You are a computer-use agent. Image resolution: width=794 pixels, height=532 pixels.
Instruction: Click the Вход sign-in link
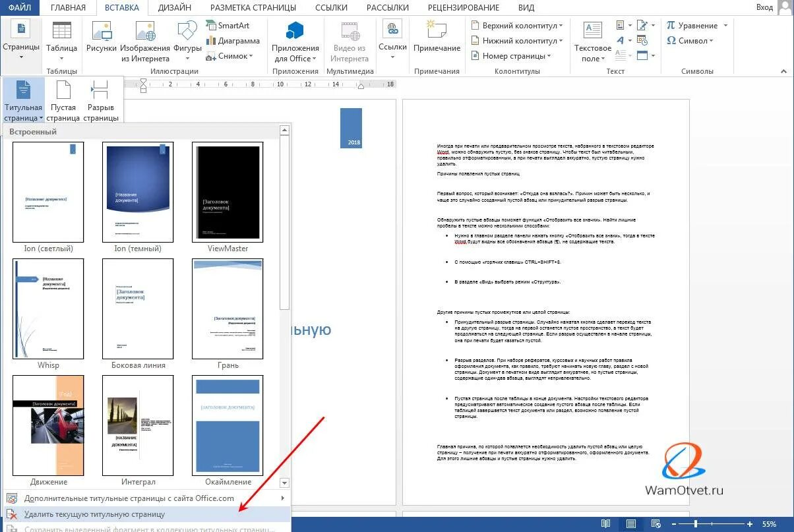pos(765,7)
